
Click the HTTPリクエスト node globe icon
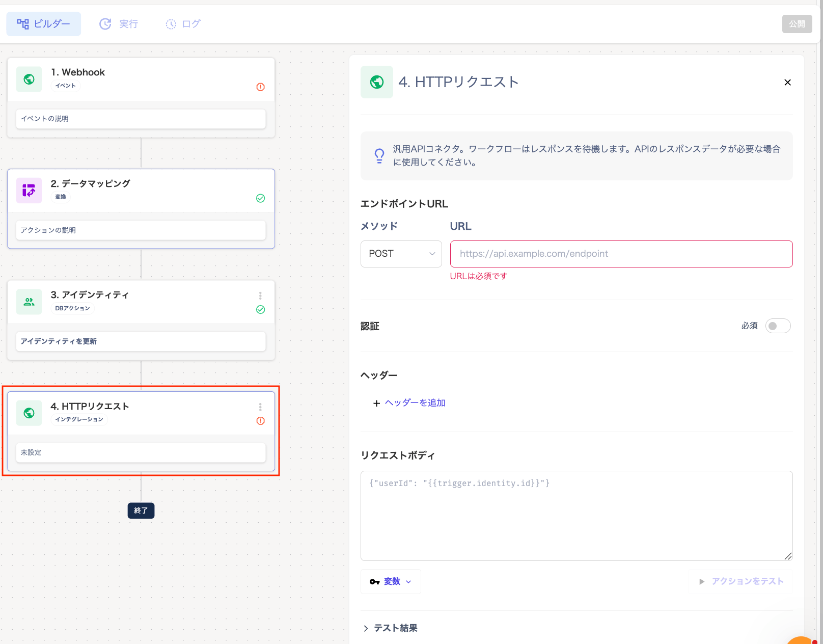(29, 413)
